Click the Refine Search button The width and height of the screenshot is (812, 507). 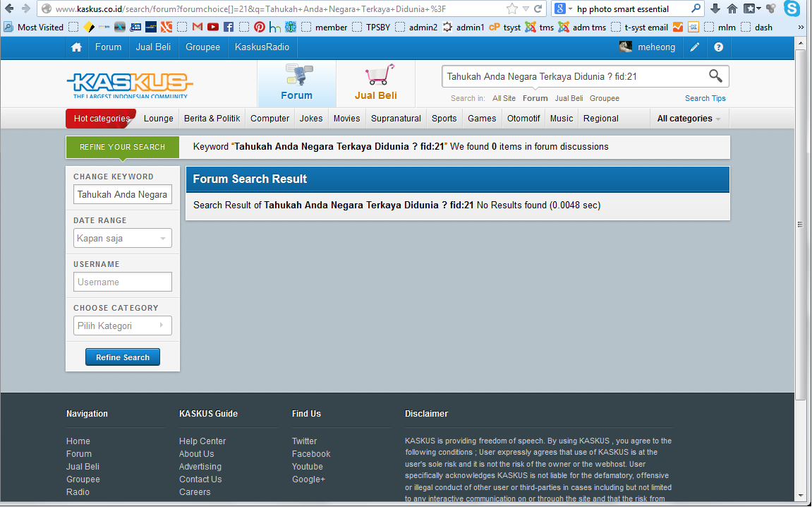[123, 357]
